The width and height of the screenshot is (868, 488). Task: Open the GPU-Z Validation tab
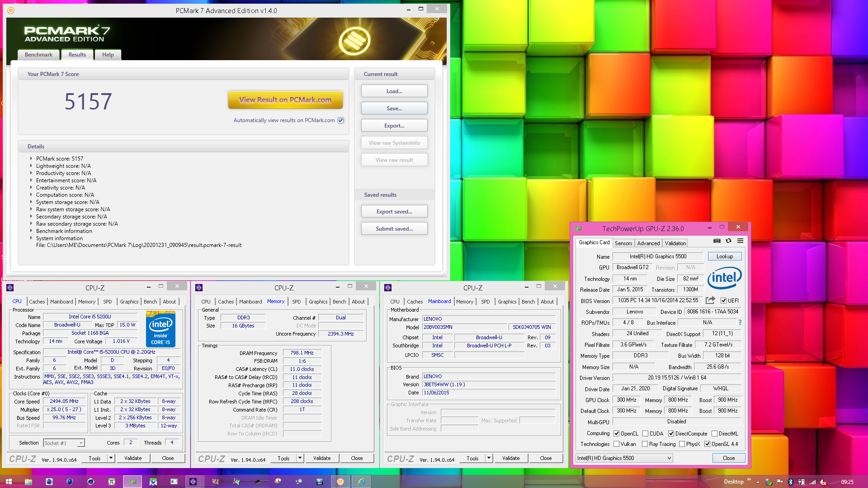(675, 243)
